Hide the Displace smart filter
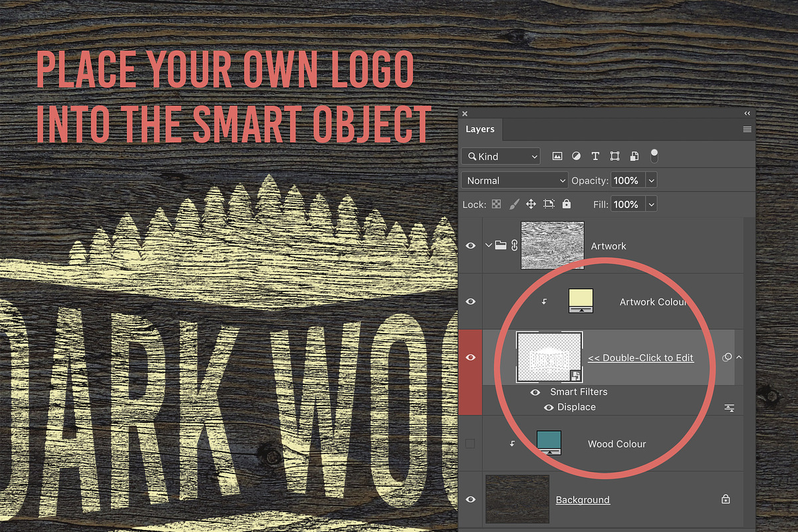 (x=549, y=407)
